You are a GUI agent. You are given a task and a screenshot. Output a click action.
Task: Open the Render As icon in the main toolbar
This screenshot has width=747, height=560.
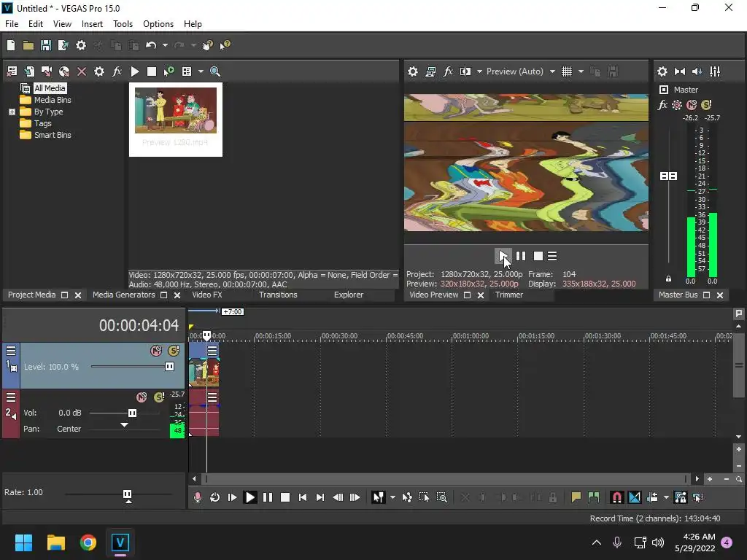coord(63,45)
